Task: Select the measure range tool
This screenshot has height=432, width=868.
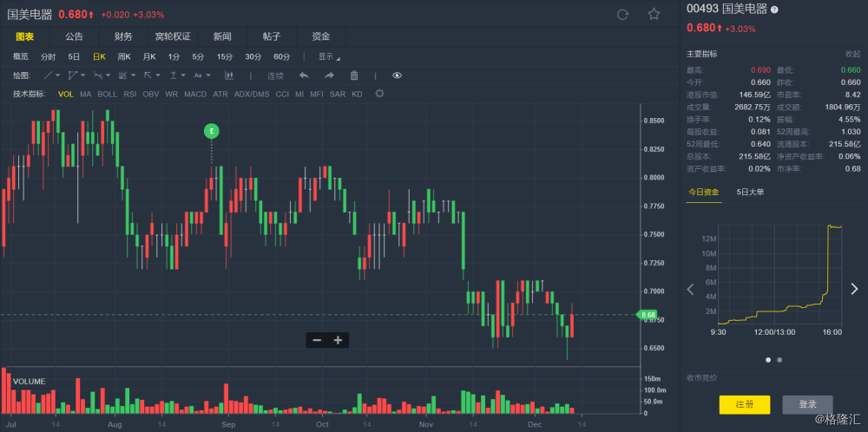Action: pyautogui.click(x=174, y=75)
